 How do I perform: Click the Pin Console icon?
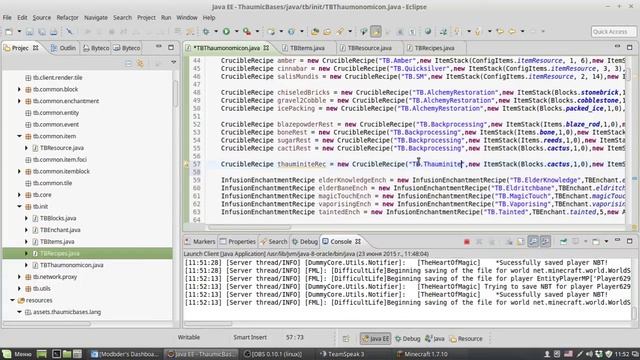tap(563, 242)
